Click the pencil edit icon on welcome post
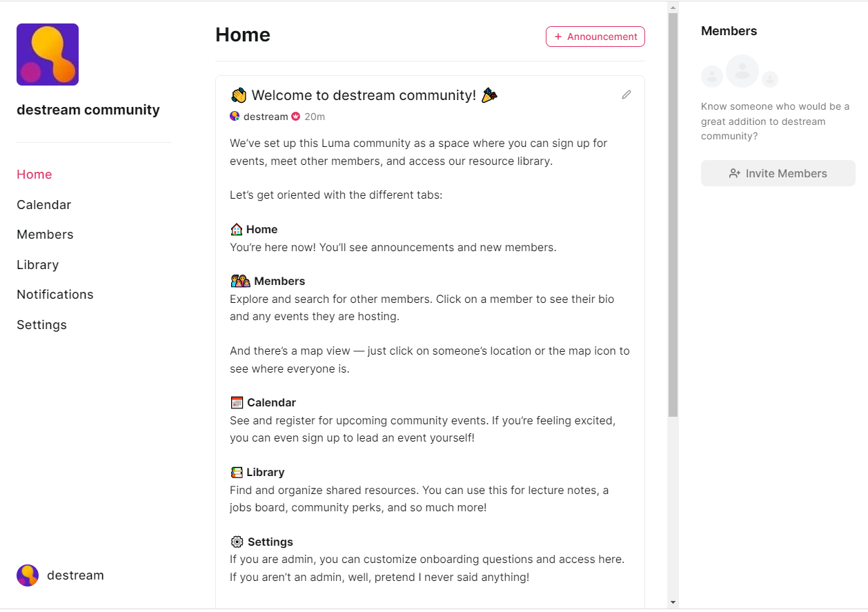The height and width of the screenshot is (612, 868). [x=626, y=95]
